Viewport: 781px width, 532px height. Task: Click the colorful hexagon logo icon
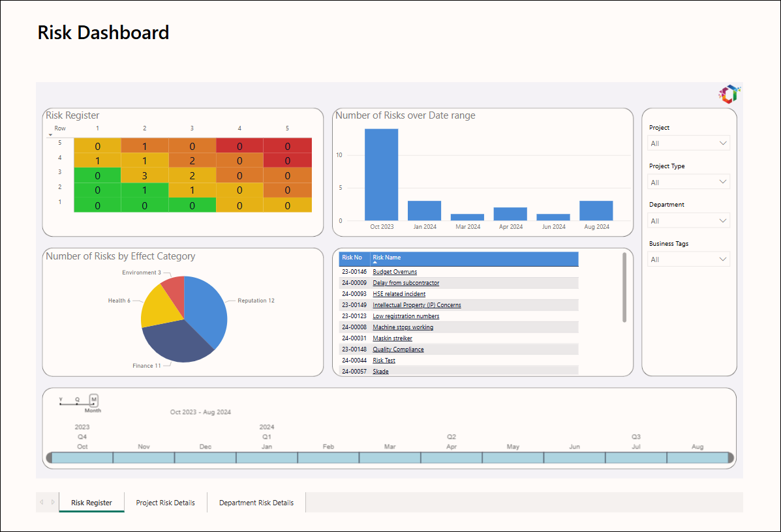pyautogui.click(x=729, y=94)
